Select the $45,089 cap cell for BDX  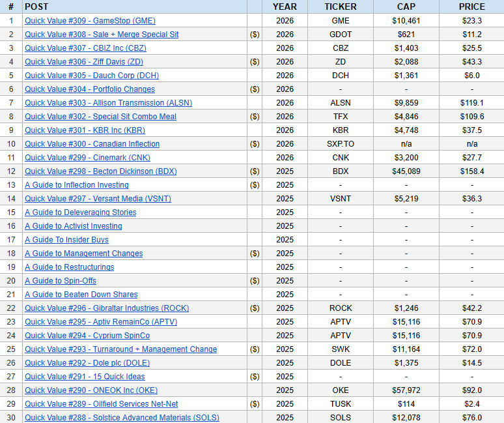click(x=406, y=171)
